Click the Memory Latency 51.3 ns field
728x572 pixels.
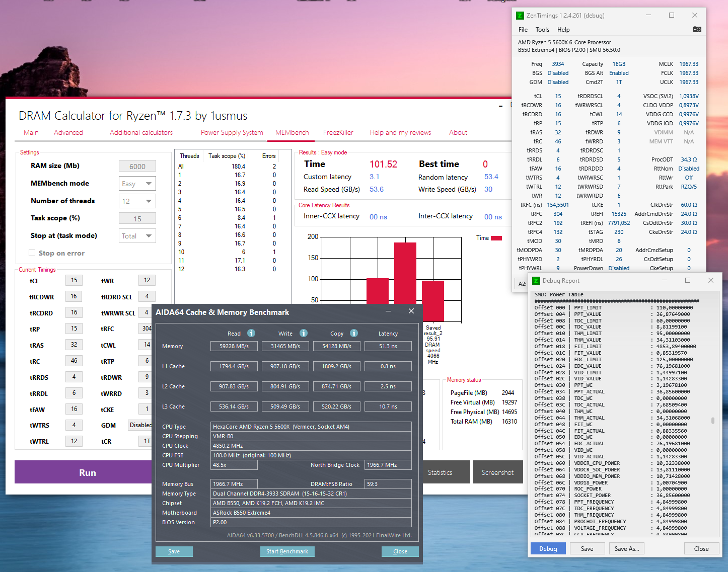[388, 346]
